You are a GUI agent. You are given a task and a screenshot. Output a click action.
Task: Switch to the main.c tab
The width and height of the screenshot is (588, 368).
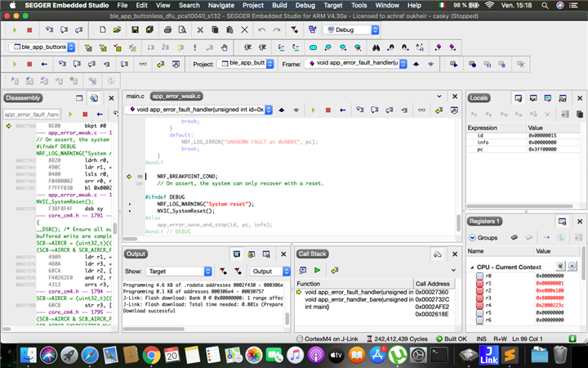coord(135,96)
